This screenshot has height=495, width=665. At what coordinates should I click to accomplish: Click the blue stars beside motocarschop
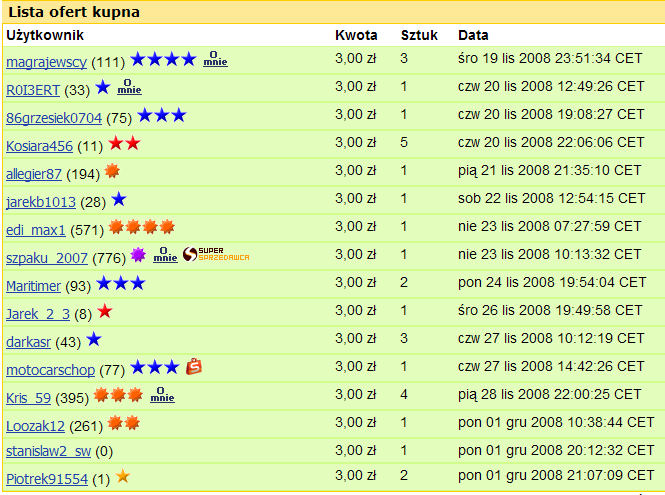pos(155,367)
